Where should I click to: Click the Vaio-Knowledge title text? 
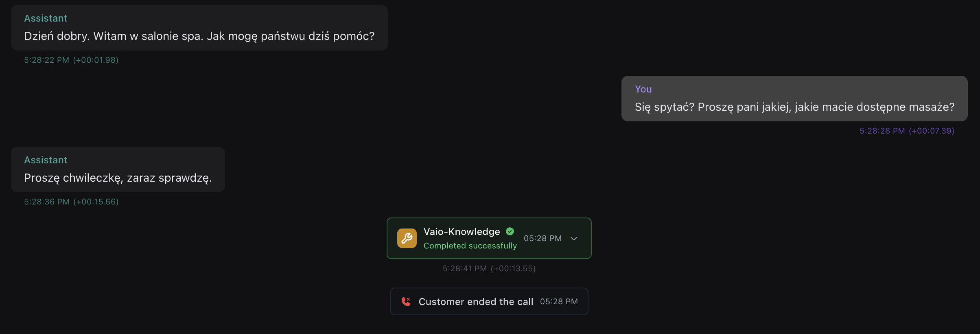[462, 232]
